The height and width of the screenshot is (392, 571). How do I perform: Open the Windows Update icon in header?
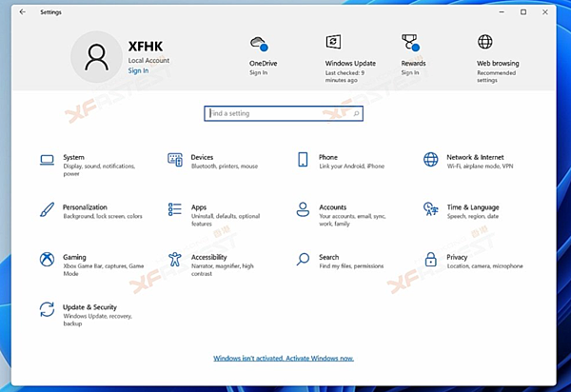tap(333, 42)
